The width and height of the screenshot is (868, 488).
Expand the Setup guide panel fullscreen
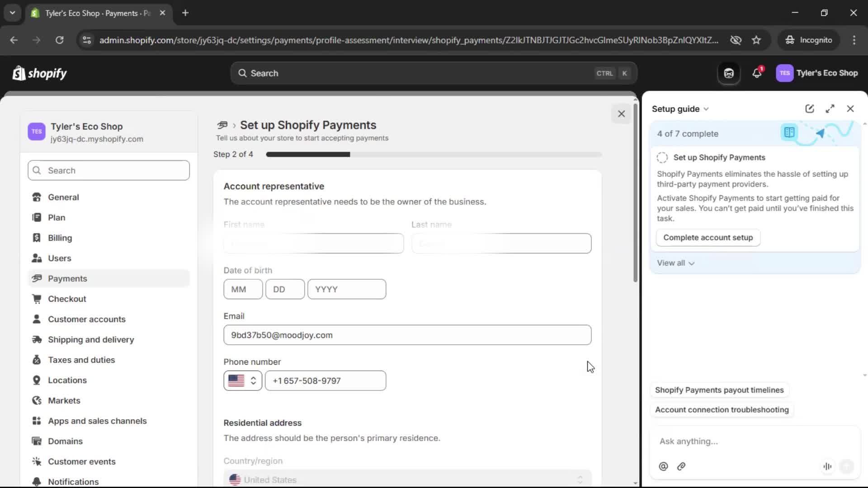click(x=830, y=109)
